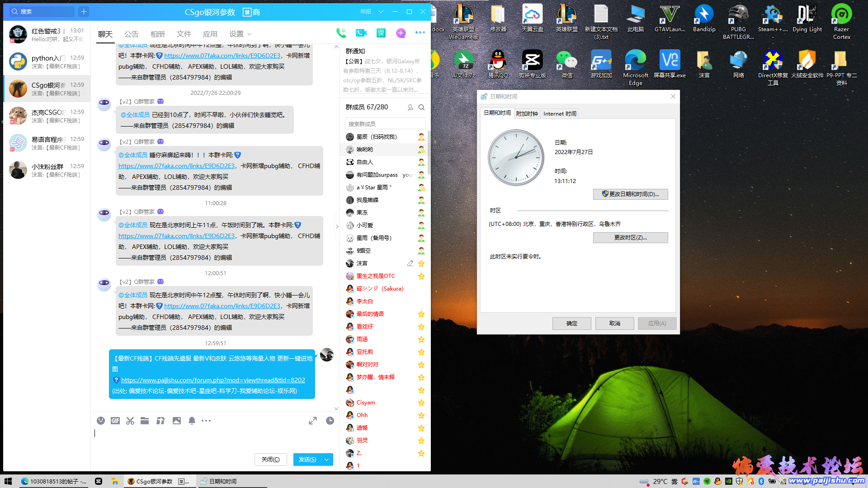Search group members magnifier icon

(x=421, y=108)
